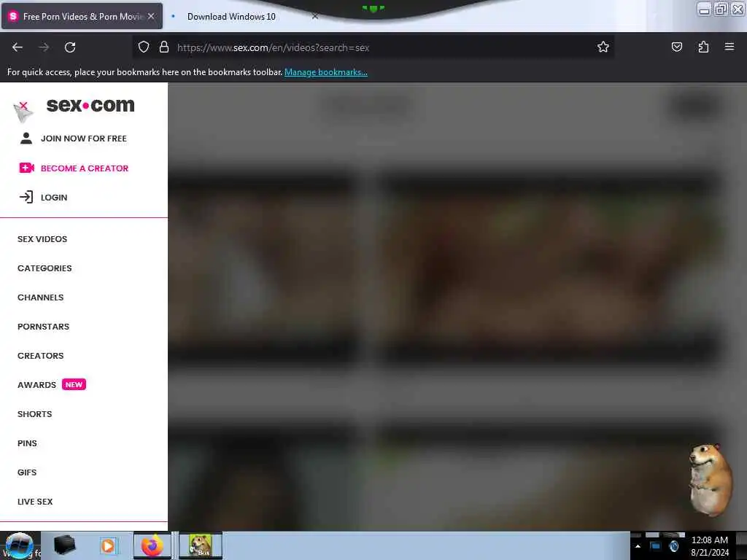Open Channels menu item

[41, 297]
